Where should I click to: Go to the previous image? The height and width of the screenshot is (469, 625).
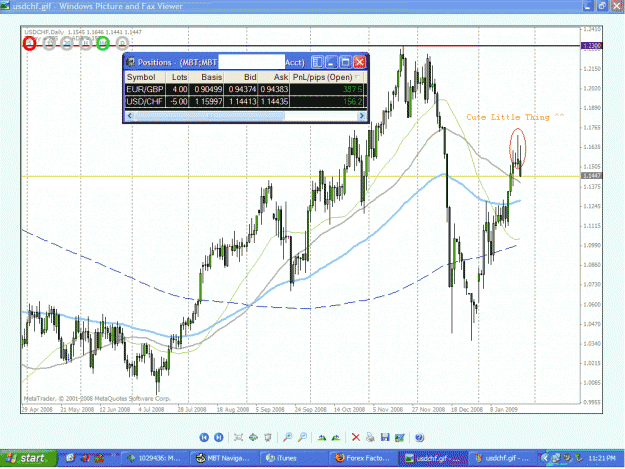(x=204, y=437)
